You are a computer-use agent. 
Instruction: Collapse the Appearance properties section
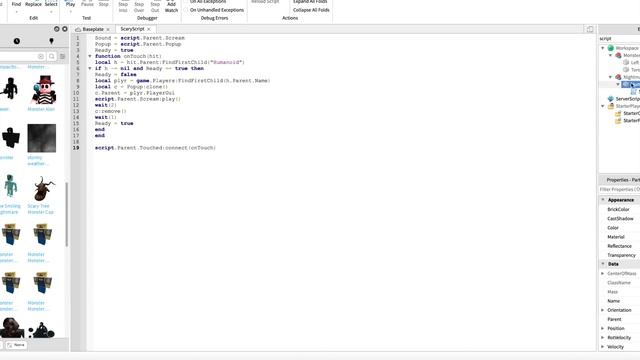pyautogui.click(x=603, y=200)
